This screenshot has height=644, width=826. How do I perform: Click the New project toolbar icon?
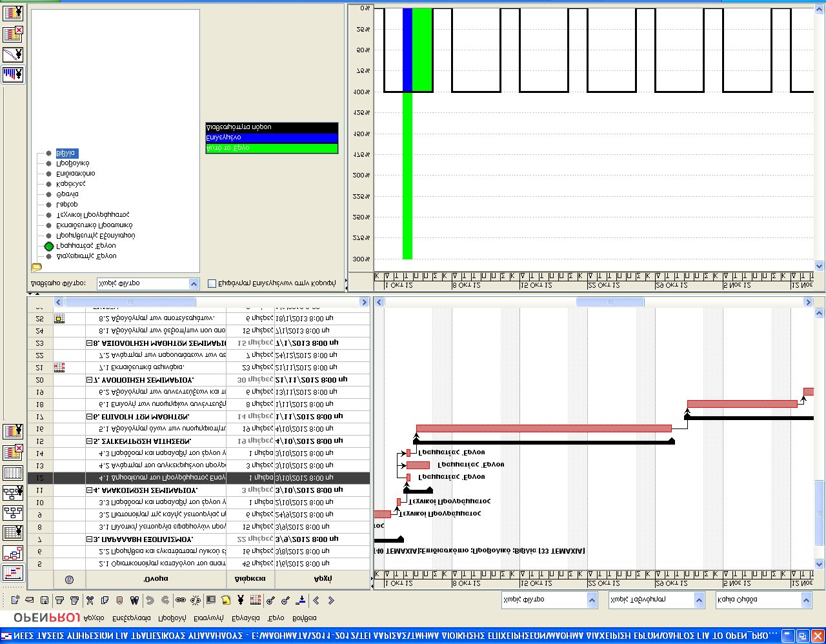point(15,600)
